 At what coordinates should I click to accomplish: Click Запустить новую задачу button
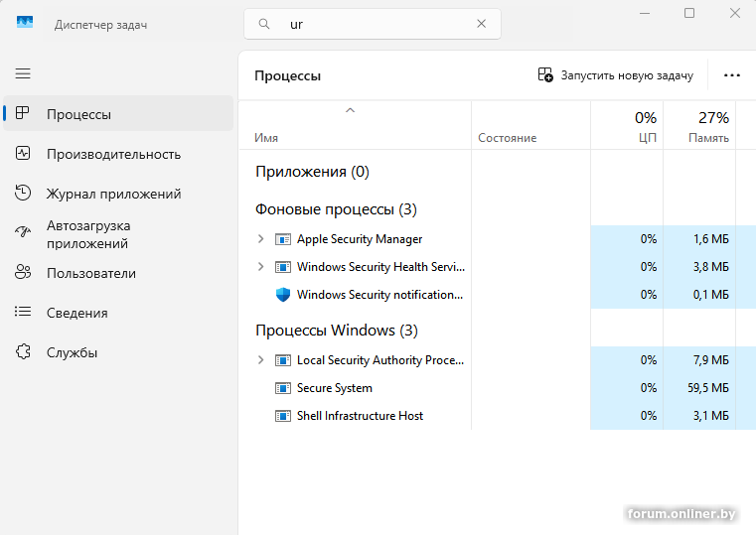[616, 75]
